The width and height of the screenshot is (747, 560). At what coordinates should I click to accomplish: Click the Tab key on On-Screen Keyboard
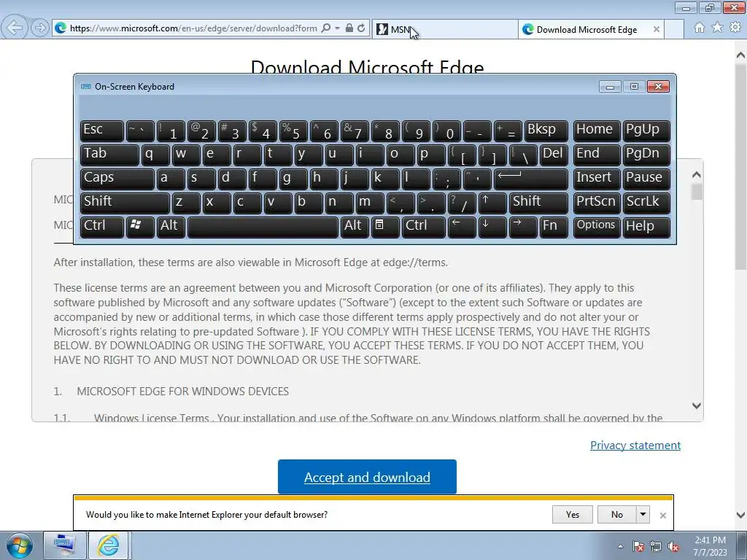109,155
